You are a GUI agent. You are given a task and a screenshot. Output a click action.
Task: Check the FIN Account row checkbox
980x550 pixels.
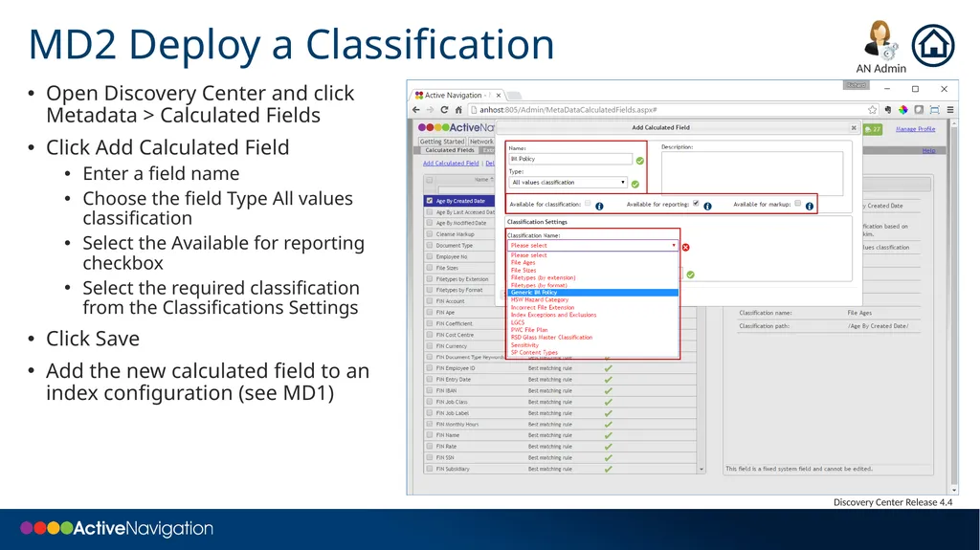point(430,300)
